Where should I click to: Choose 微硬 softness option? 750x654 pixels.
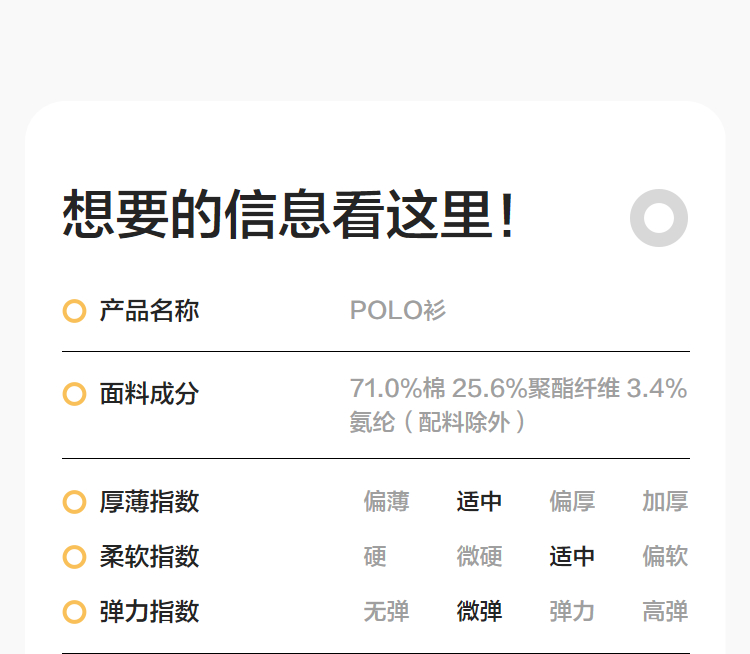coord(479,557)
